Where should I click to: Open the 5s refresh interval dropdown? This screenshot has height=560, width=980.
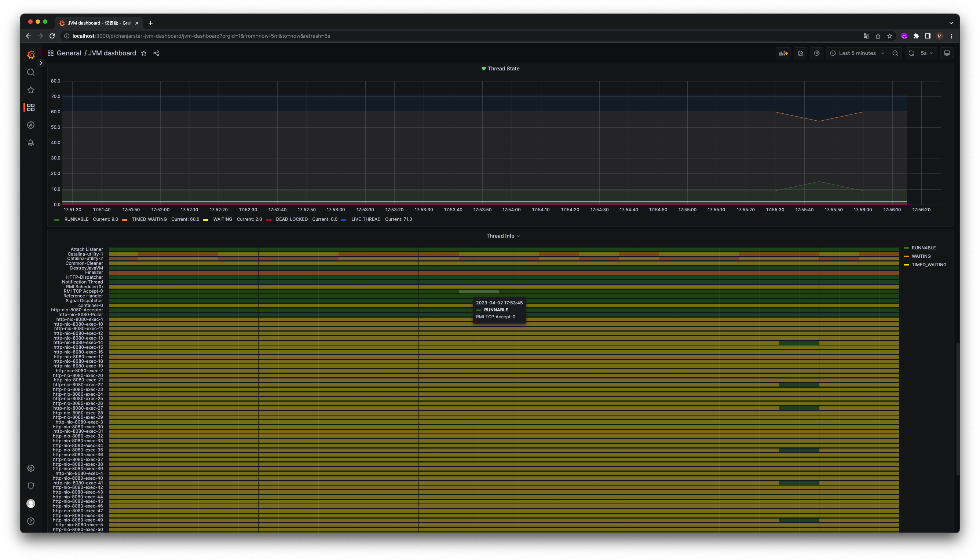pyautogui.click(x=926, y=53)
